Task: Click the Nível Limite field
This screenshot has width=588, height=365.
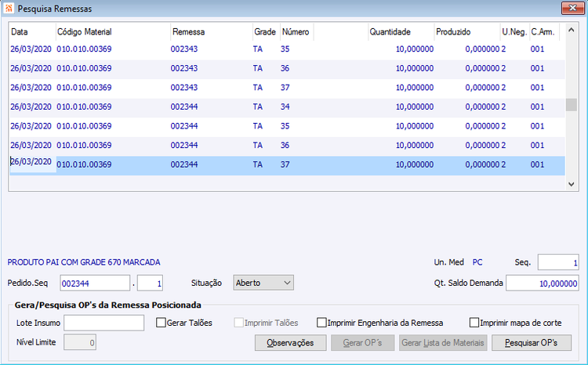Action: (x=80, y=342)
